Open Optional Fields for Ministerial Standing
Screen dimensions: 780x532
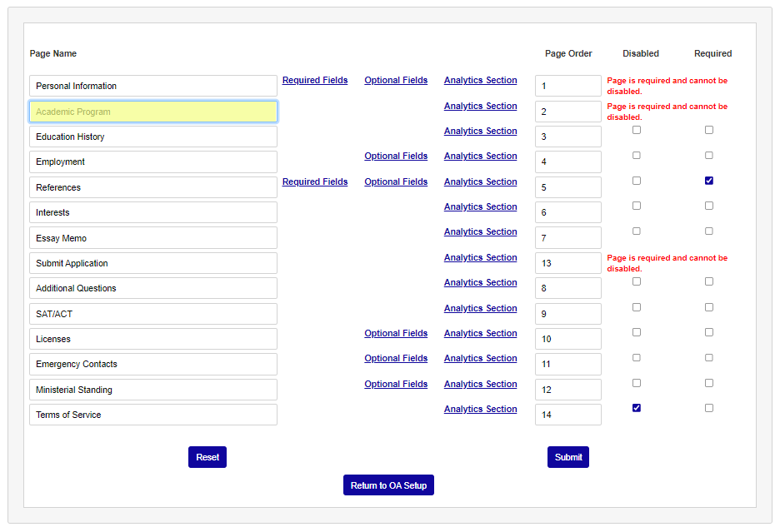[x=396, y=384]
